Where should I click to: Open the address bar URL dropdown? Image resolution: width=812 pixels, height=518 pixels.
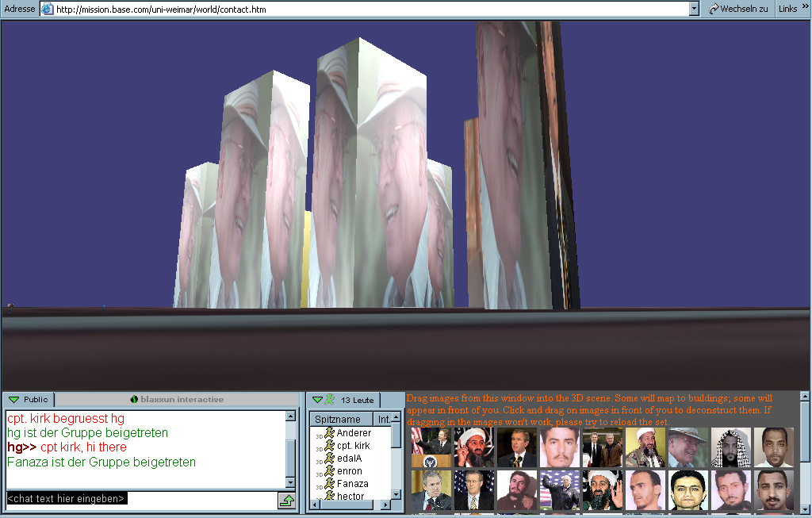[694, 9]
